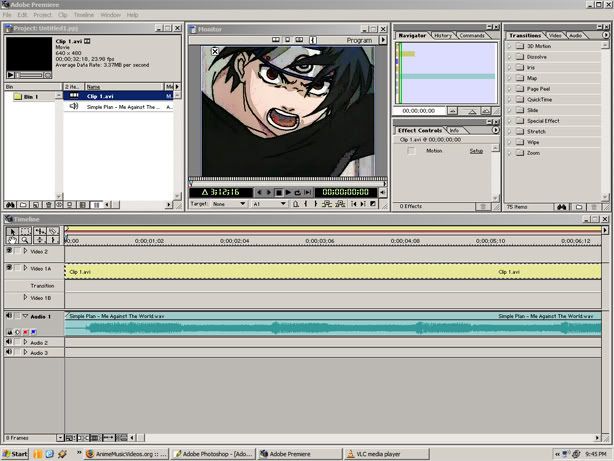The image size is (614, 461).
Task: Switch to the Info tab
Action: (x=454, y=130)
